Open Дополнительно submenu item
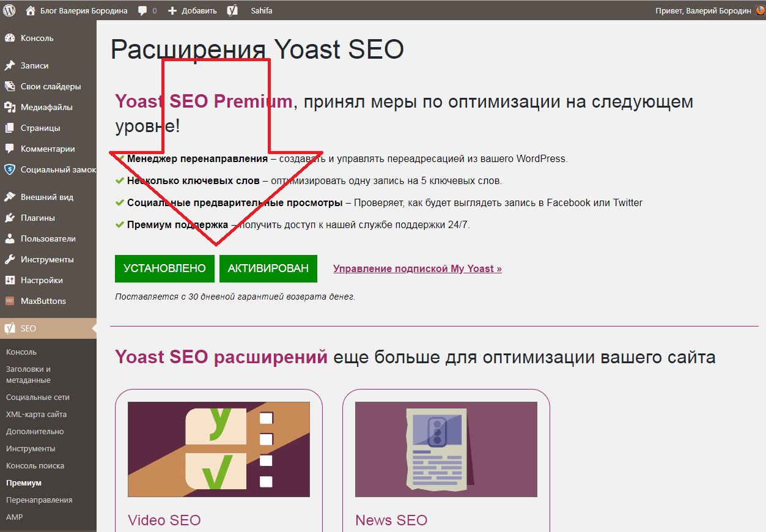766x532 pixels. click(35, 431)
